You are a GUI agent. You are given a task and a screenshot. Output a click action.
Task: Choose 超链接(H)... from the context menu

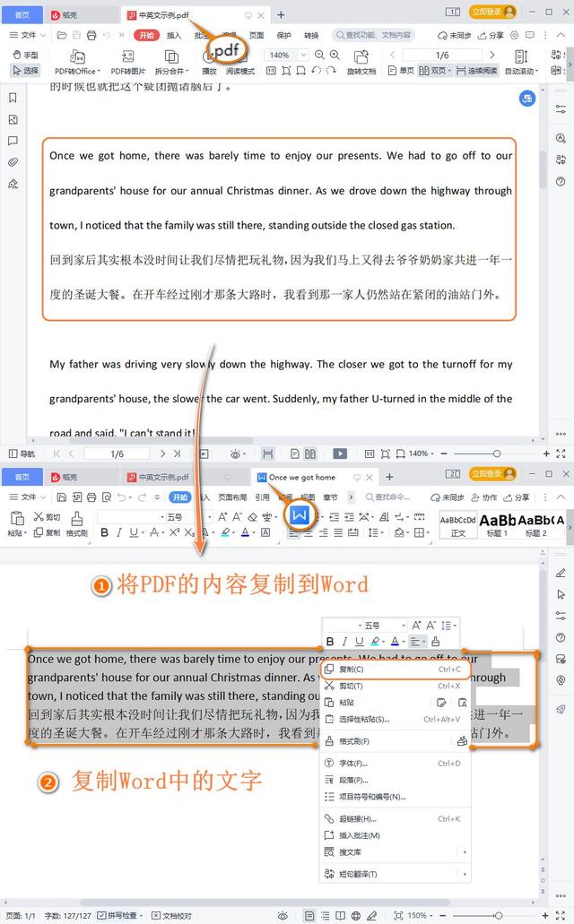(395, 818)
